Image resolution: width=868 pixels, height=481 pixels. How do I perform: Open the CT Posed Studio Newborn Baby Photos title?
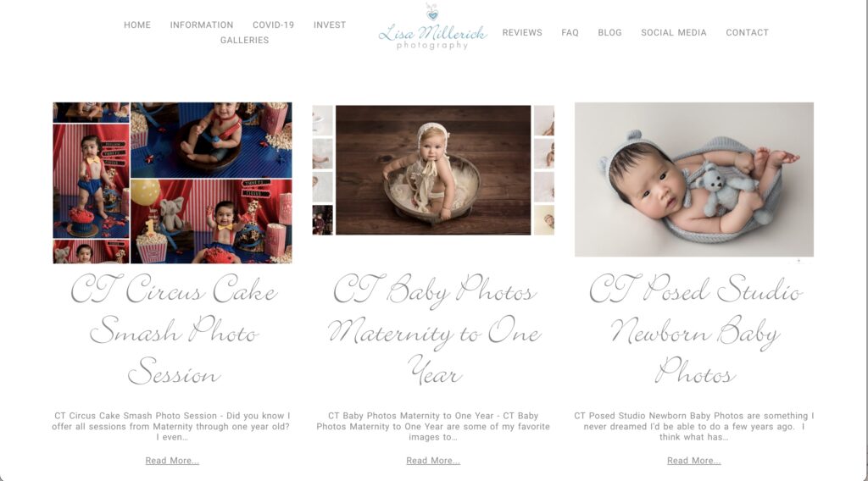coord(695,330)
